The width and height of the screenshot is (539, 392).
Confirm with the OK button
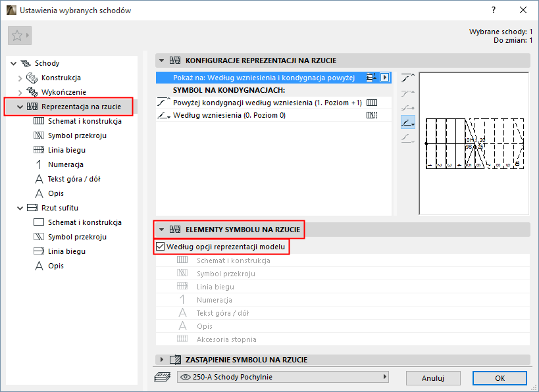coord(500,378)
